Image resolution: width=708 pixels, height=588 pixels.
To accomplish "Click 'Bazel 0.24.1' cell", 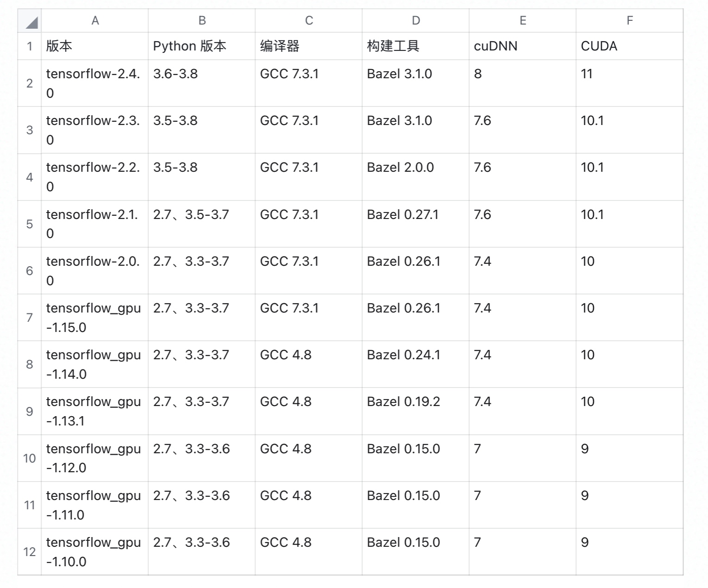I will tap(416, 364).
